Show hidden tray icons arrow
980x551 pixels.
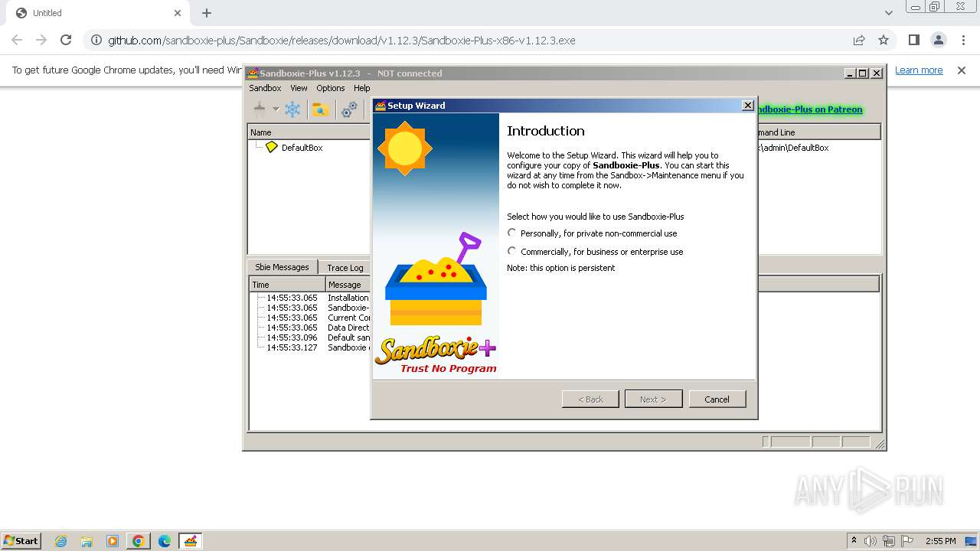[x=854, y=541]
